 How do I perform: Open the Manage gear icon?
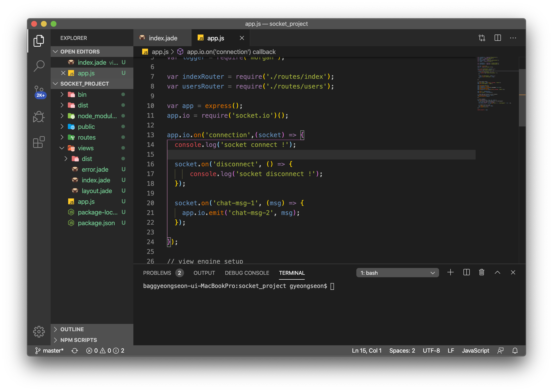pyautogui.click(x=39, y=331)
